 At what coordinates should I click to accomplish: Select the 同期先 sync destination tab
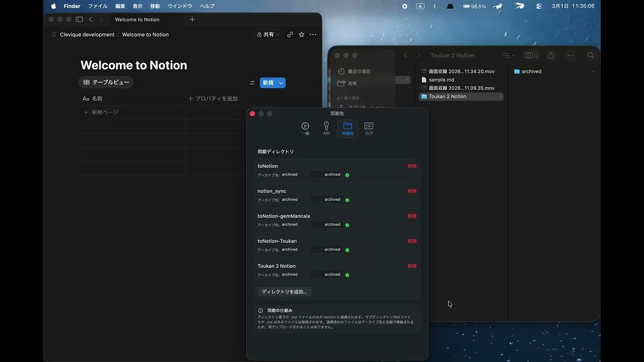click(348, 128)
